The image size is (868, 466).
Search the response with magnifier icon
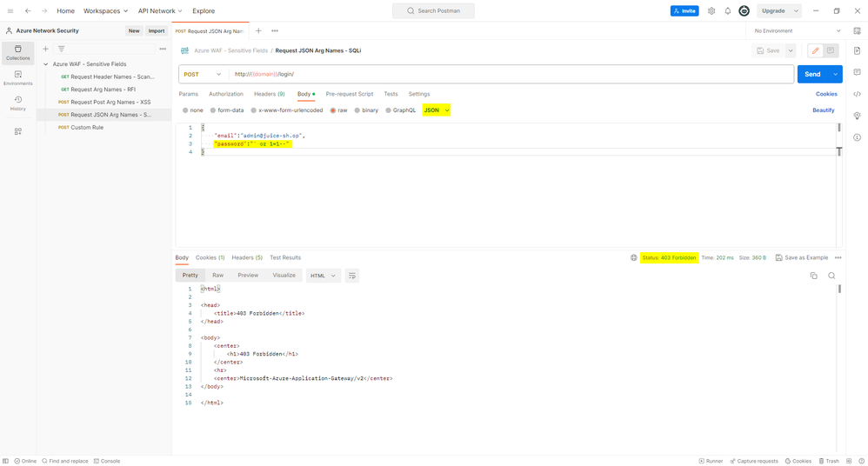pos(831,276)
